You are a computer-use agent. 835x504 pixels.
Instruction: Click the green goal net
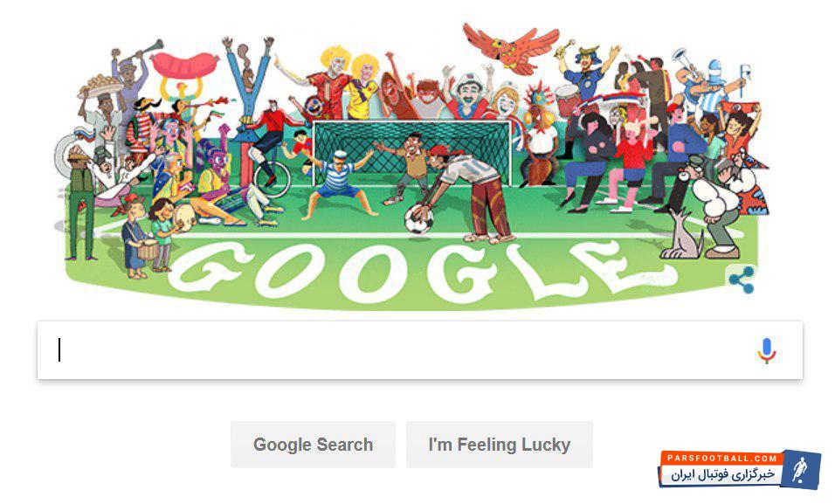411,152
